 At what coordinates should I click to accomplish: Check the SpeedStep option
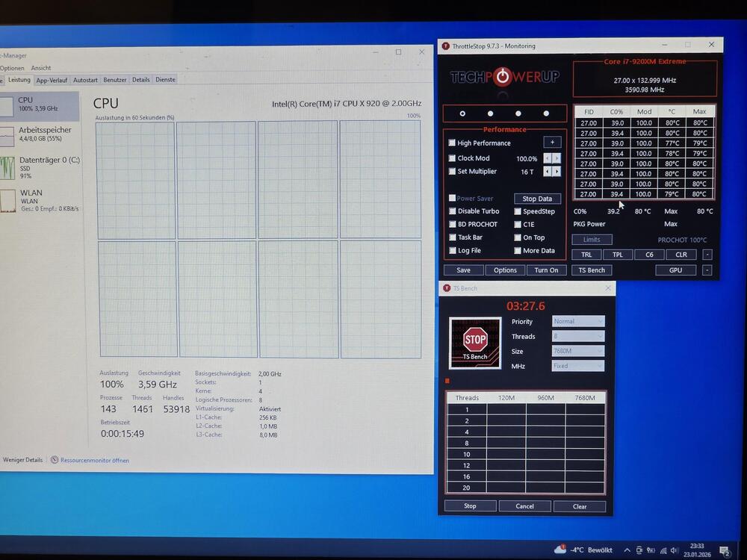(x=518, y=211)
